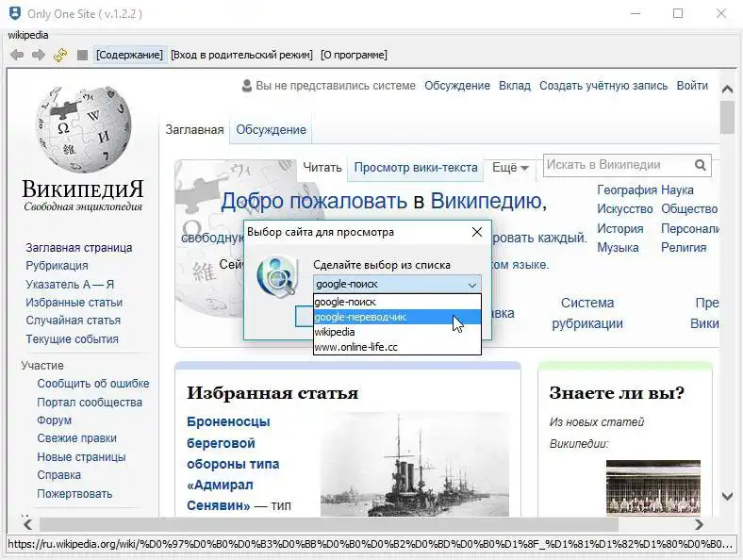The width and height of the screenshot is (743, 560).
Task: Open Заглавная страница in the sidebar
Action: tap(79, 248)
